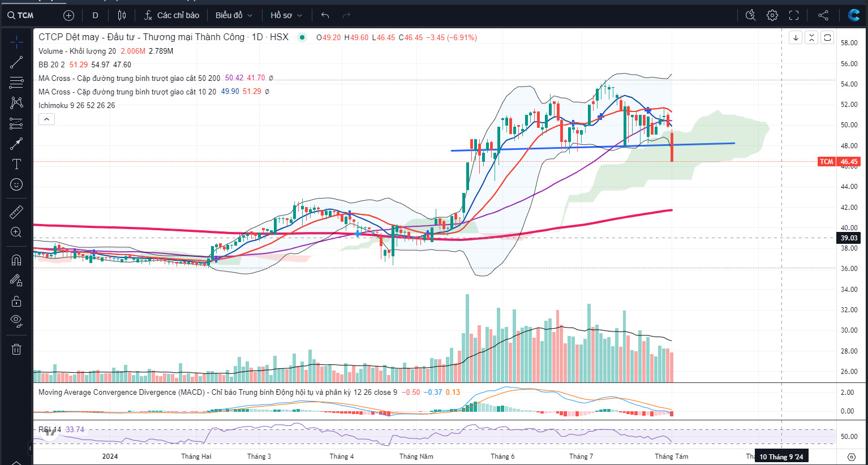Click the 39.03 crosshair price label

[849, 238]
